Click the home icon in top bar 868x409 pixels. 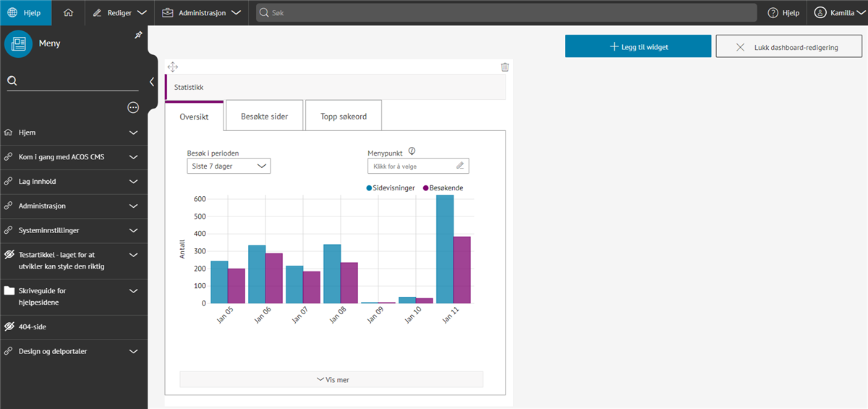[x=68, y=12]
